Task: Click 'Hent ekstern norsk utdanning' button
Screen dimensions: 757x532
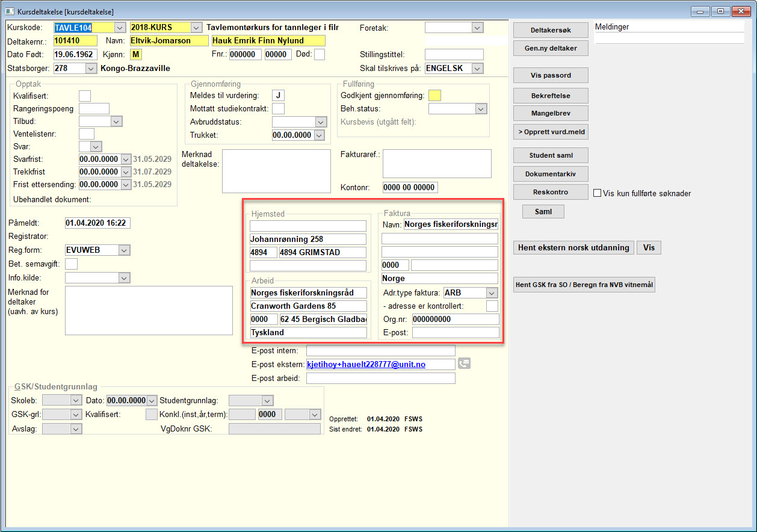Action: pyautogui.click(x=573, y=247)
